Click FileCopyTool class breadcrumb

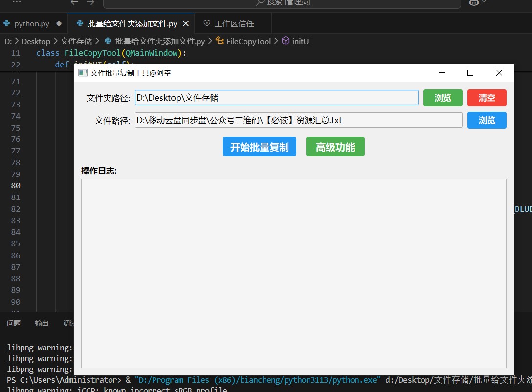tap(248, 42)
